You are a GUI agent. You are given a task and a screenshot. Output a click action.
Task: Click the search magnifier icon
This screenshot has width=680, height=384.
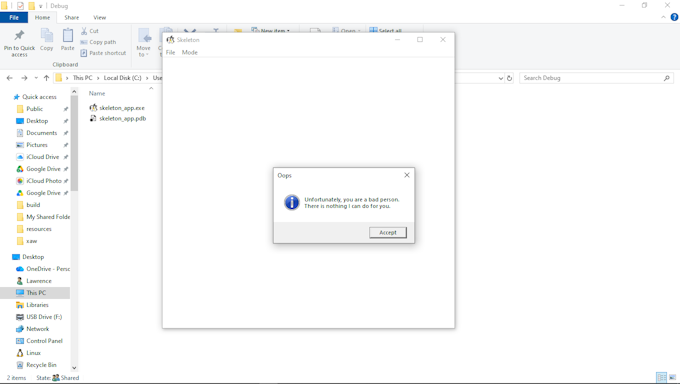(667, 78)
